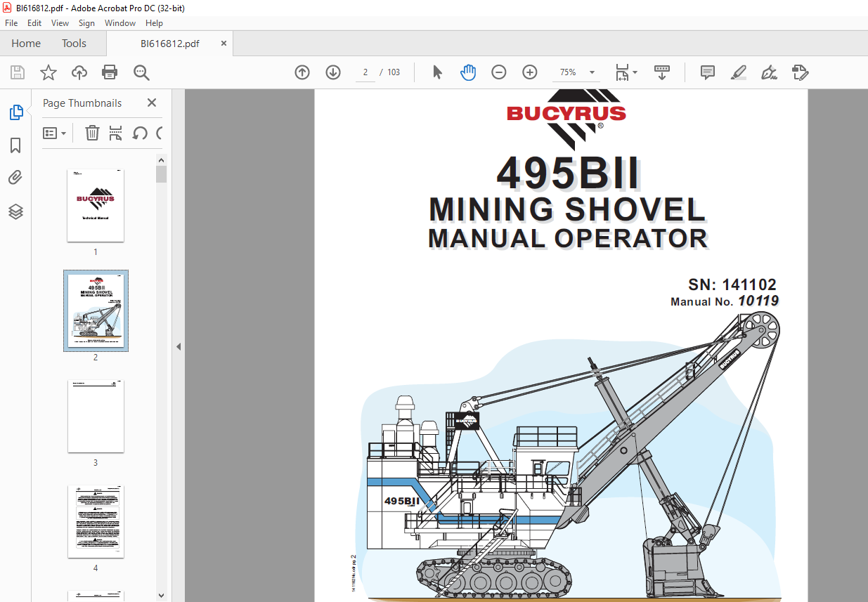The width and height of the screenshot is (868, 602).
Task: Expand the fit page dropdown arrow
Action: click(x=635, y=72)
